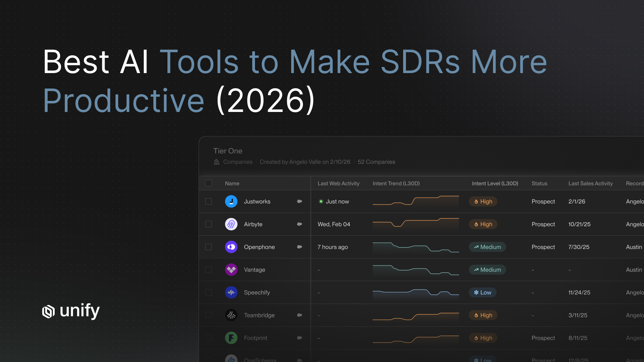Viewport: 644px width, 362px height.
Task: Click the Openphone company logo
Action: click(231, 247)
